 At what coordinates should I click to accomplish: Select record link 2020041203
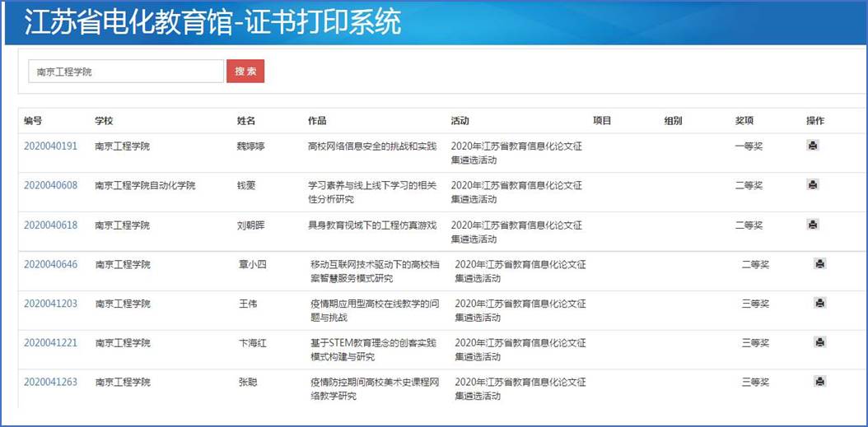(x=50, y=304)
